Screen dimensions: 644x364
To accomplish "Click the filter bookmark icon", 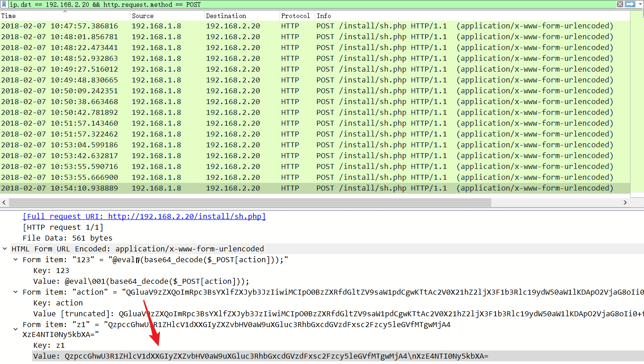I will pyautogui.click(x=4, y=4).
